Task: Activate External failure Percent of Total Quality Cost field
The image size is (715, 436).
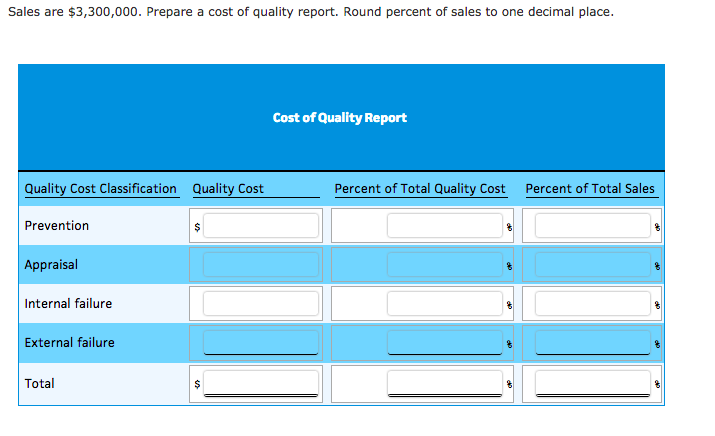Action: [x=445, y=343]
